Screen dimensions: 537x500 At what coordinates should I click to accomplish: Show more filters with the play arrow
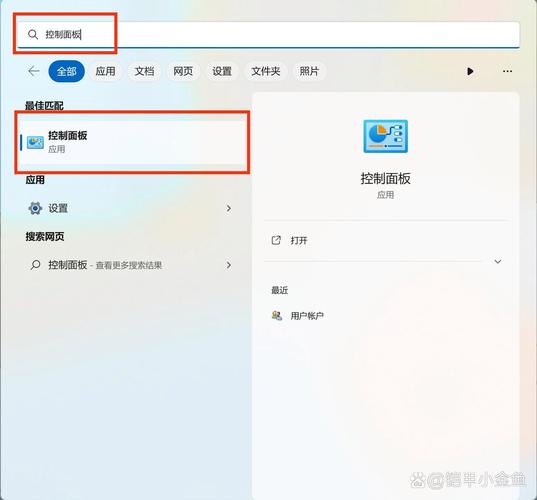[x=470, y=71]
